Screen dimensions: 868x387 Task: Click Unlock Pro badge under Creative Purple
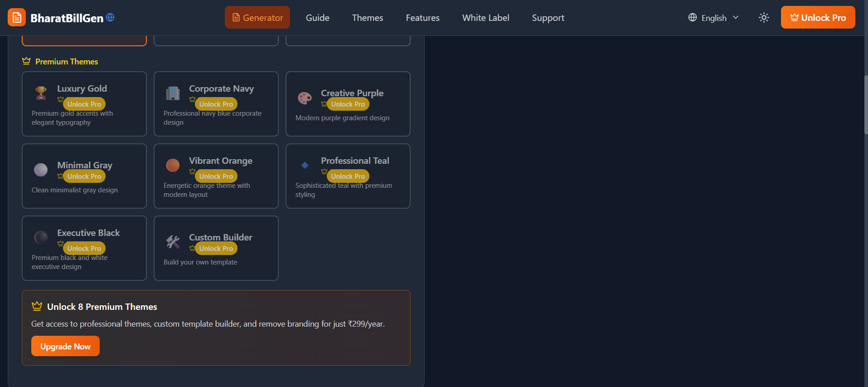[348, 104]
